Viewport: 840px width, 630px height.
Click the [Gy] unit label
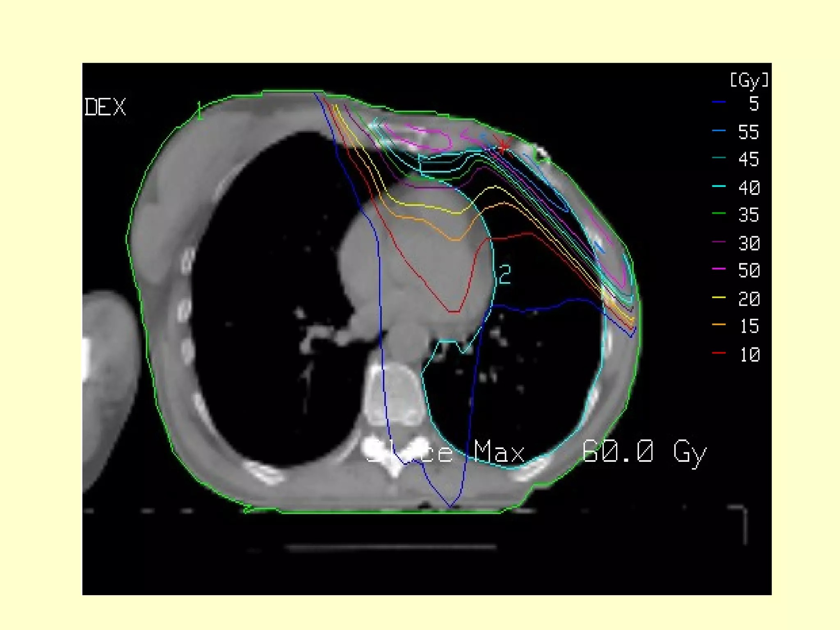(x=749, y=80)
